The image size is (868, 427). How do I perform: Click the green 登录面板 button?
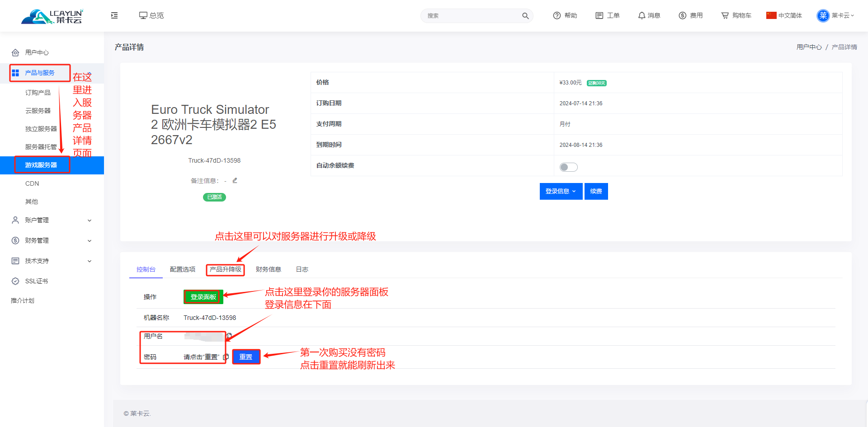tap(203, 297)
